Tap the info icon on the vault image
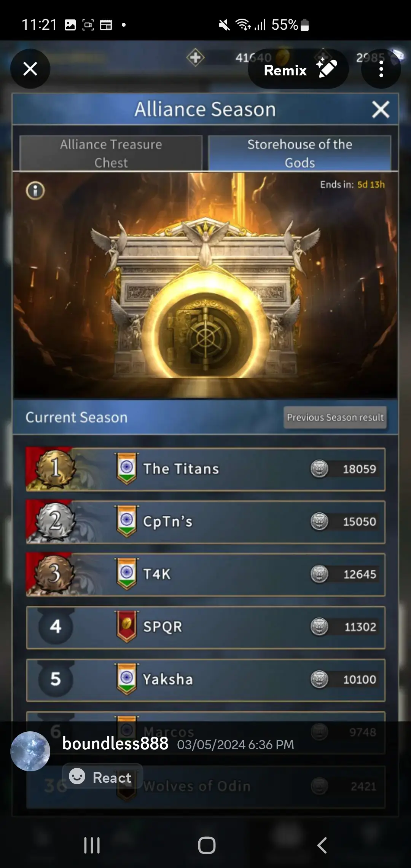Viewport: 411px width, 868px height. coord(35,190)
